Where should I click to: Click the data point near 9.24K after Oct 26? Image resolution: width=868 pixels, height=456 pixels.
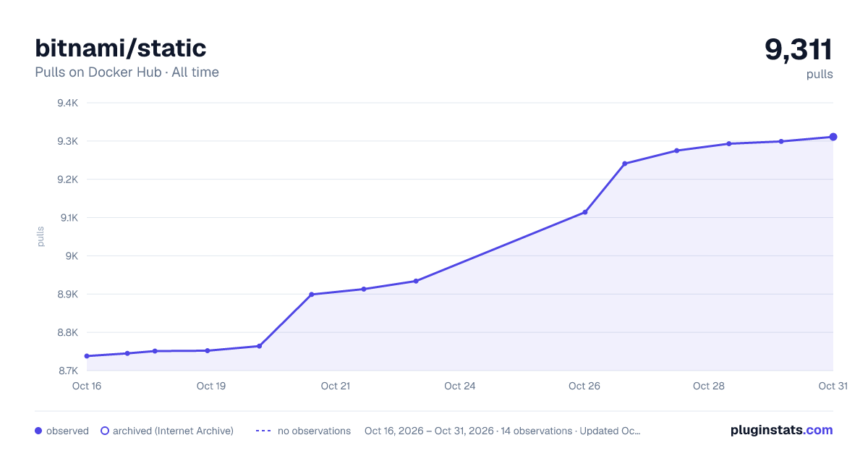click(625, 164)
